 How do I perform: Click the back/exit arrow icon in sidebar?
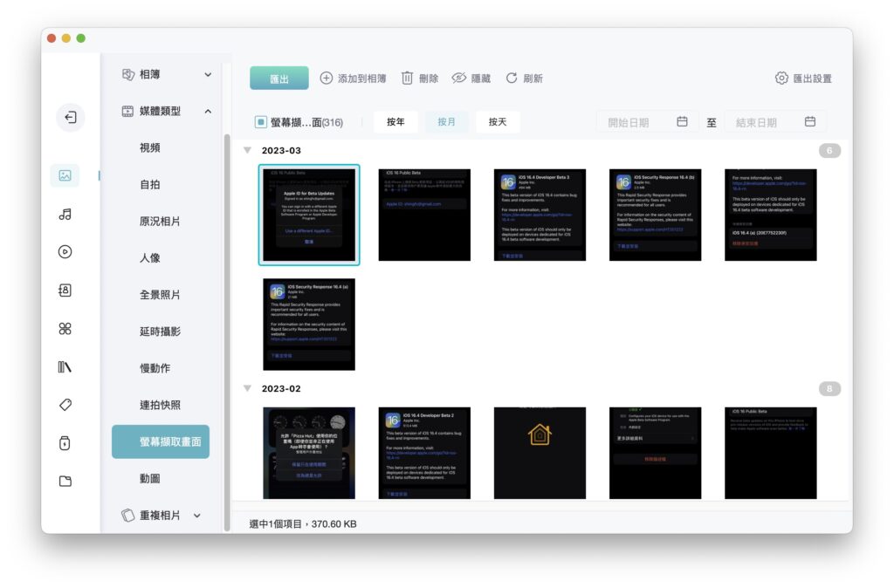tap(70, 118)
